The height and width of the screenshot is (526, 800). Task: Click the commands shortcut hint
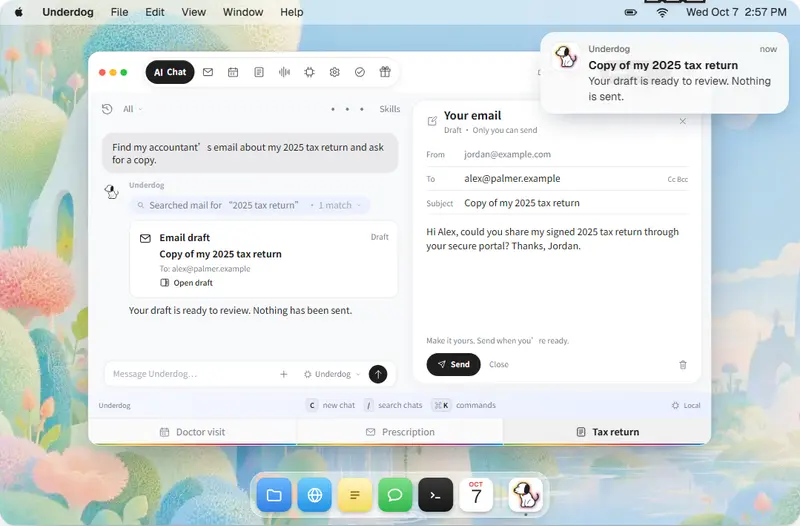[464, 405]
